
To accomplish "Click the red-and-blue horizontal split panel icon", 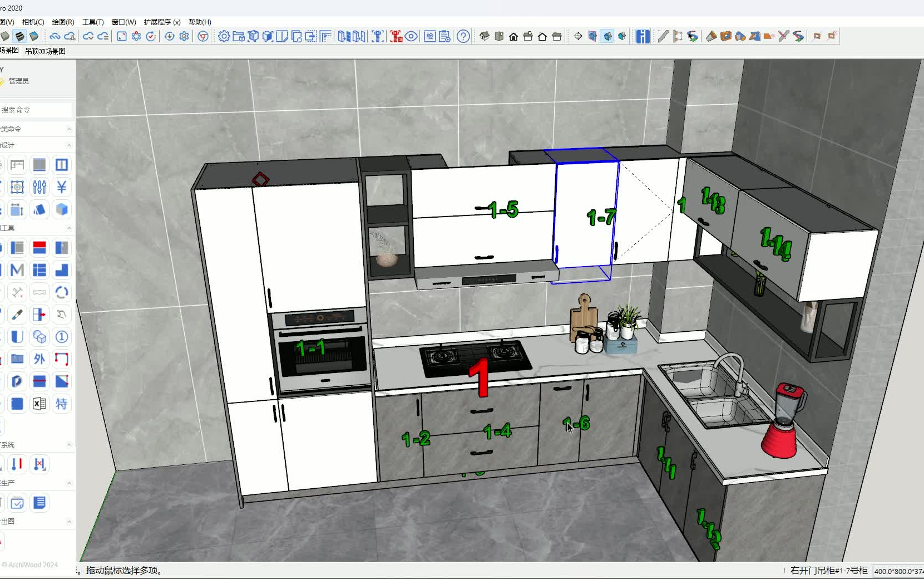I will coord(39,248).
